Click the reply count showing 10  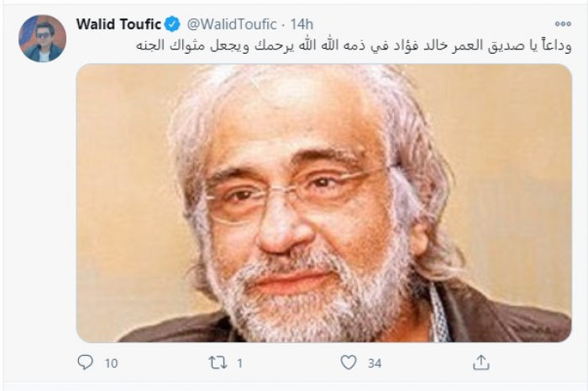point(112,363)
